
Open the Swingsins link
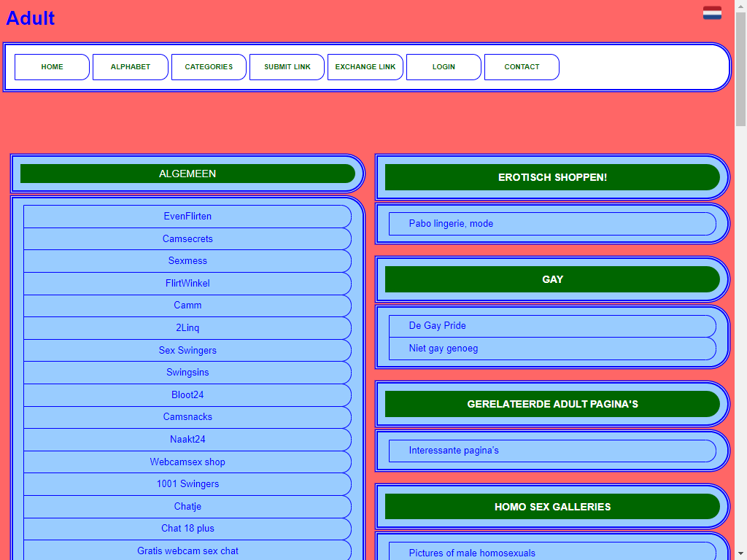click(187, 373)
